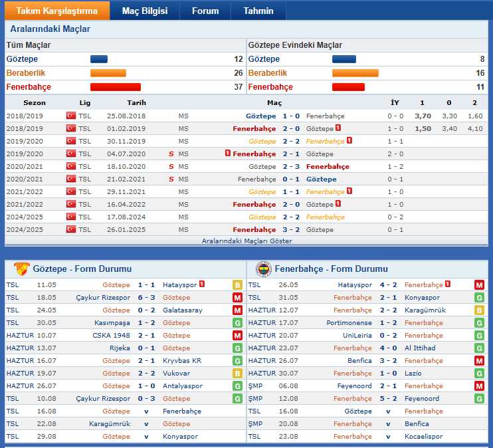493x448 pixels.
Task: Click the red Fenerbahçe bar in Göztepe Evindeki Maçlar
Action: (x=348, y=87)
